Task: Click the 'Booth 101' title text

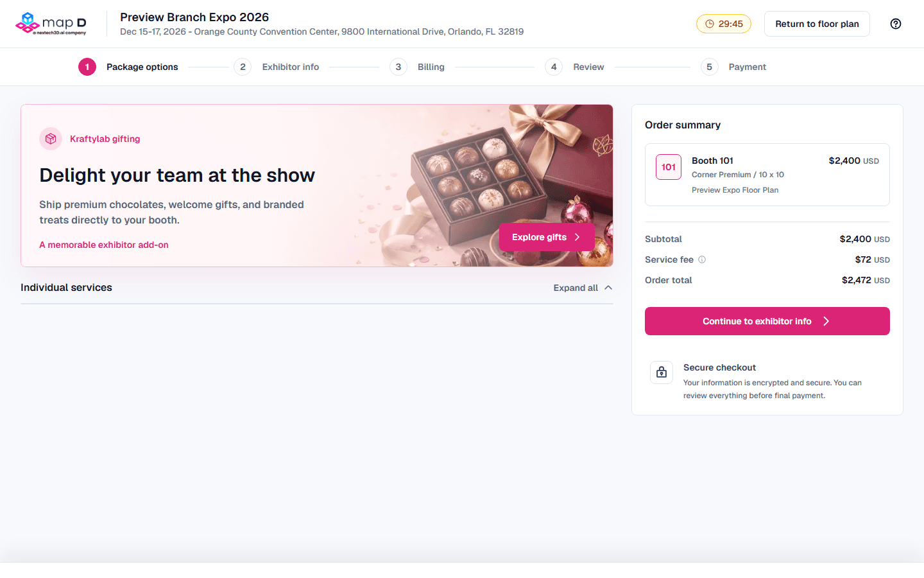Action: [712, 161]
